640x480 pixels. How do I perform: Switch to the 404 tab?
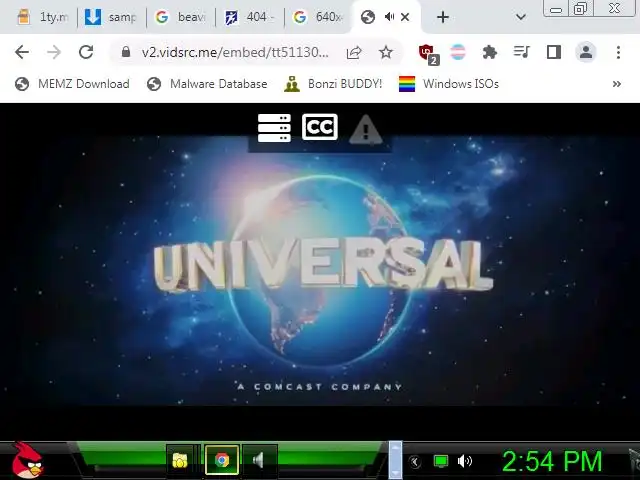pyautogui.click(x=249, y=17)
